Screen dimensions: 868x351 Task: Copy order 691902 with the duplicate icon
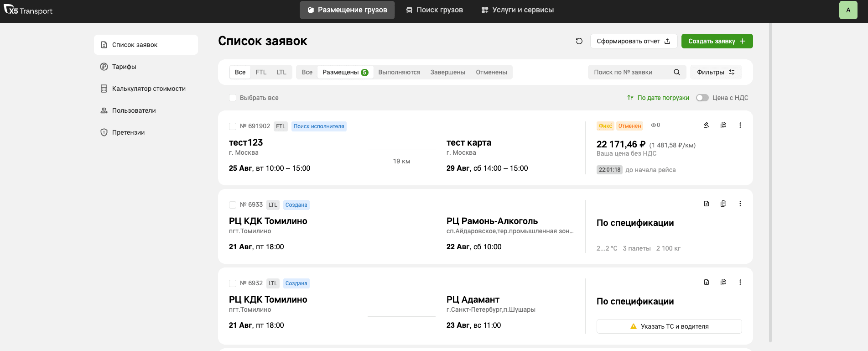click(723, 125)
